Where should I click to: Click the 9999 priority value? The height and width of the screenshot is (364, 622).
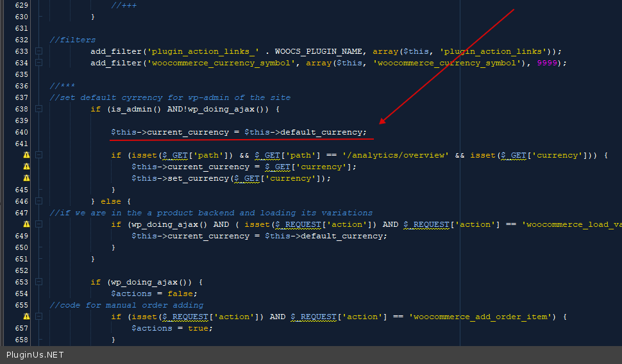[546, 63]
